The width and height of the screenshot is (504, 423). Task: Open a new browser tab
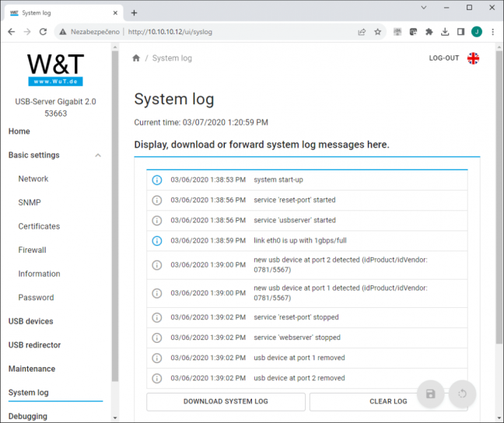pos(134,13)
